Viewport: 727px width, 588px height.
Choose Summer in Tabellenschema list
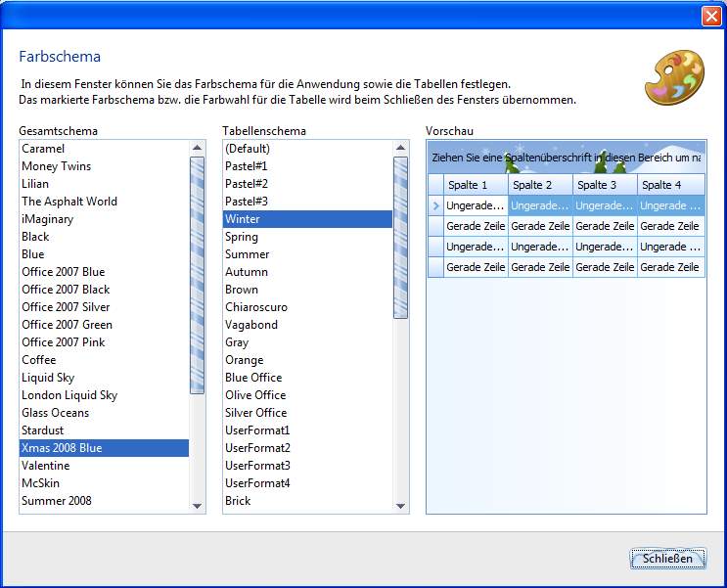(x=308, y=254)
